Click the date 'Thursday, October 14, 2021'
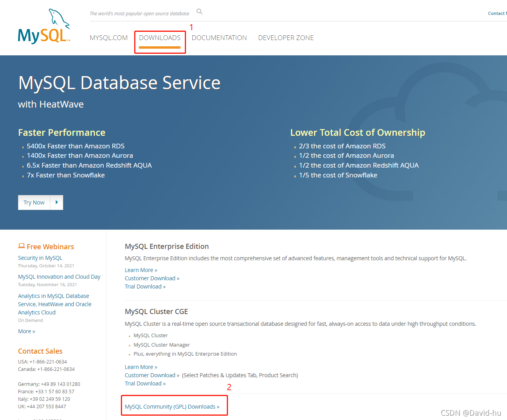The image size is (507, 420). [46, 266]
